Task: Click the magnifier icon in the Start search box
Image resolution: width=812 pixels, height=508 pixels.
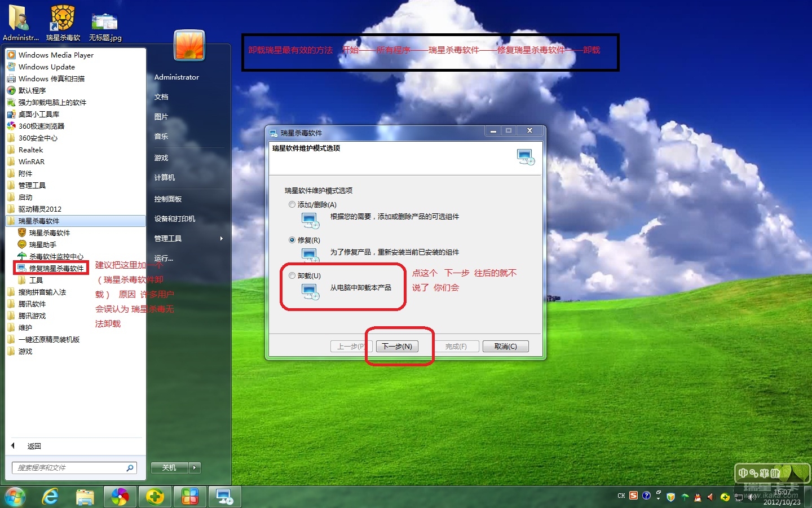Action: click(130, 467)
